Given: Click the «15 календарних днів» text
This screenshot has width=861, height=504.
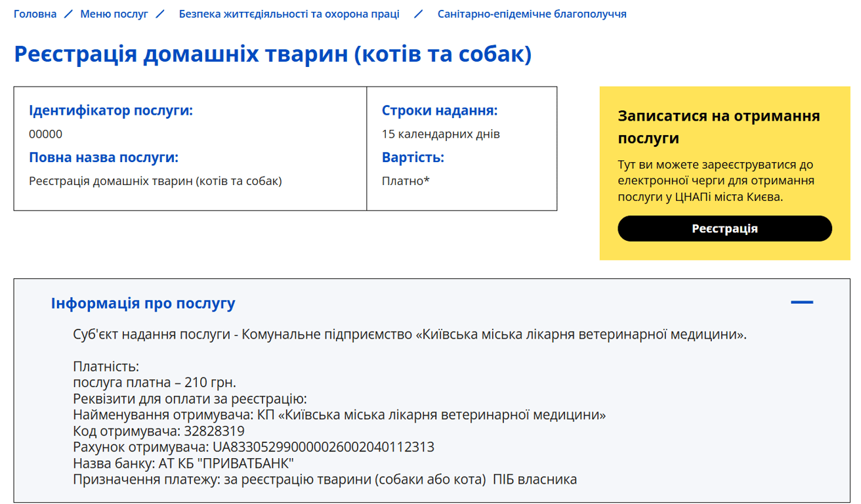Looking at the screenshot, I should coord(440,135).
